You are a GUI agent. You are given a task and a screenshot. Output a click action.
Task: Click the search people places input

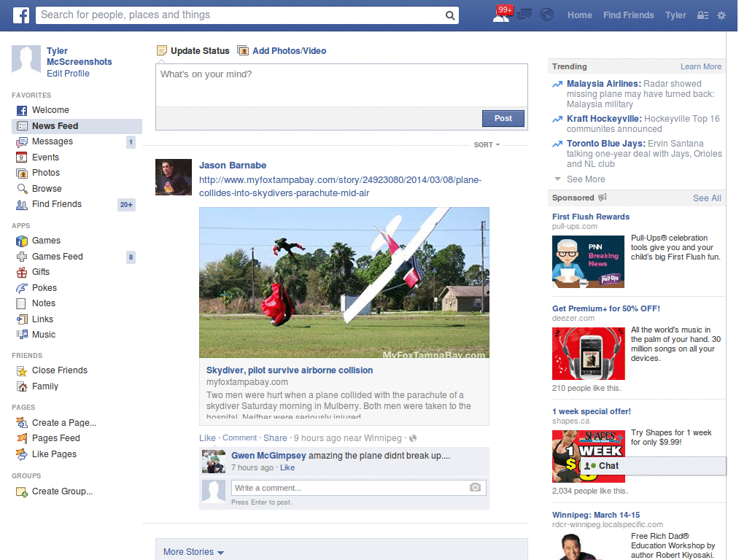241,15
